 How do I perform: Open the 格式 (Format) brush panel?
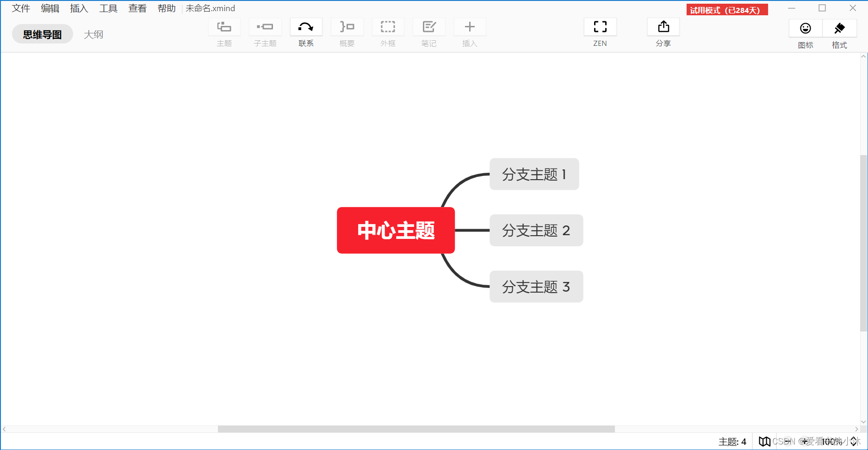pos(839,28)
